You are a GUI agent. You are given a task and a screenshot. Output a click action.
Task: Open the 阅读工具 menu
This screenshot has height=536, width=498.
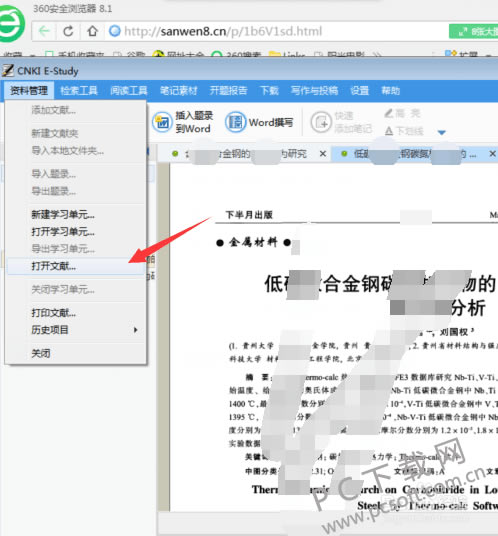(x=129, y=91)
